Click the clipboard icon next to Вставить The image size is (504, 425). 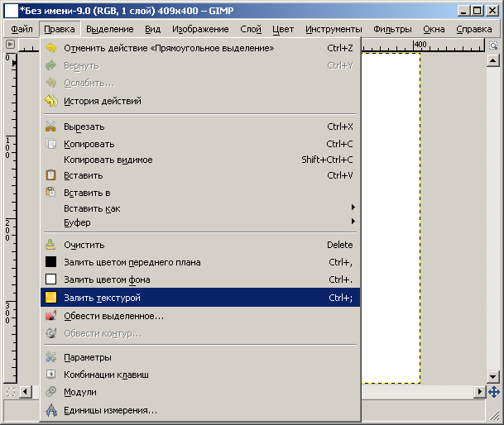pos(50,175)
